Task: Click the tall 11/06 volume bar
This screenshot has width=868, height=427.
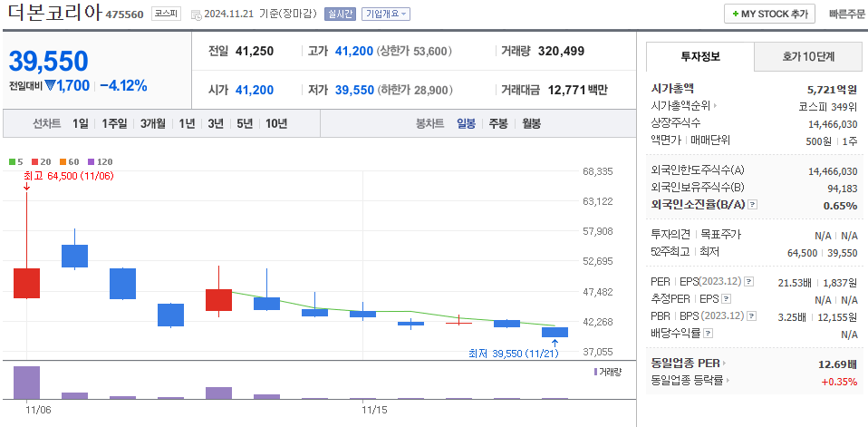Action: coord(26,383)
